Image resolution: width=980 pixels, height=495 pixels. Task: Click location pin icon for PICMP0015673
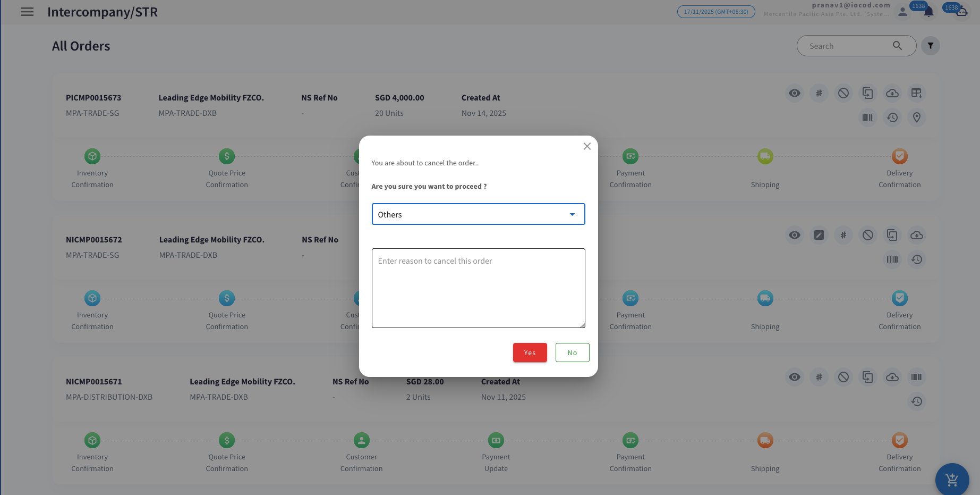point(916,118)
